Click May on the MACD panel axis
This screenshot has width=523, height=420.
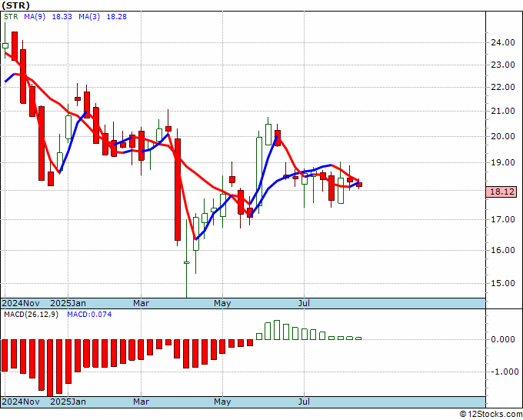tap(222, 402)
